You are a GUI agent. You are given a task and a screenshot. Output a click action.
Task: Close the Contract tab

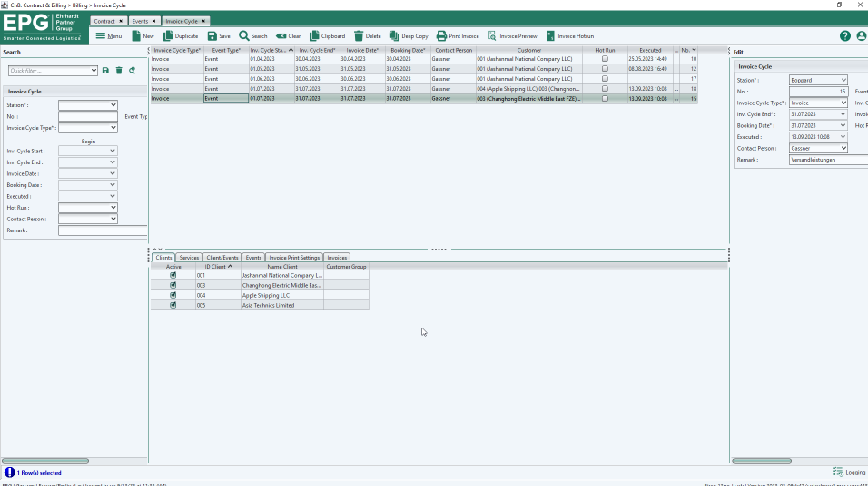[121, 21]
